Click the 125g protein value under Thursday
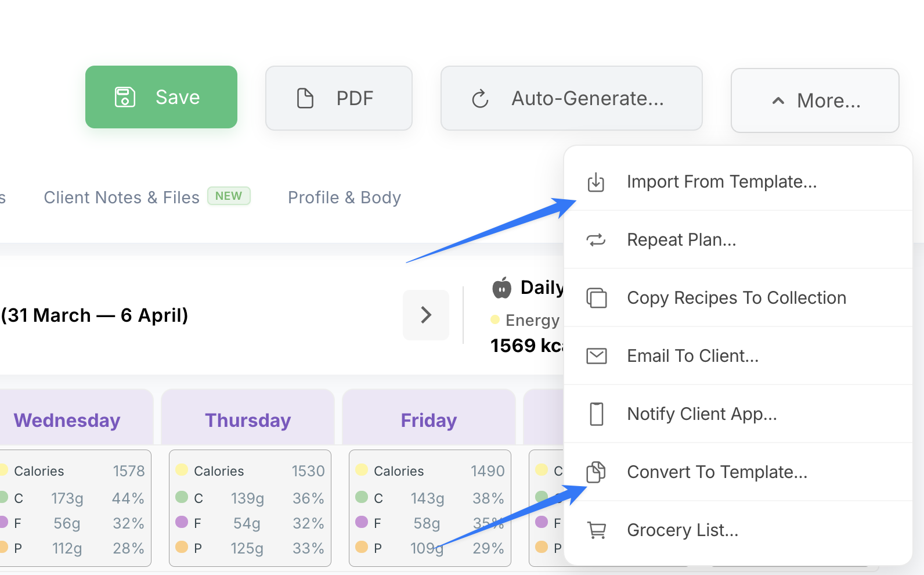 pyautogui.click(x=247, y=548)
